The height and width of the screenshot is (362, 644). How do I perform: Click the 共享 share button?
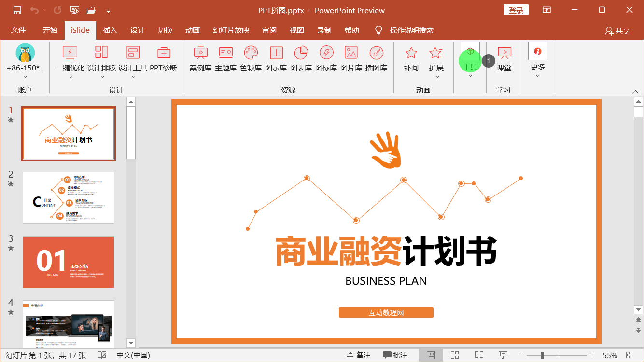click(617, 30)
